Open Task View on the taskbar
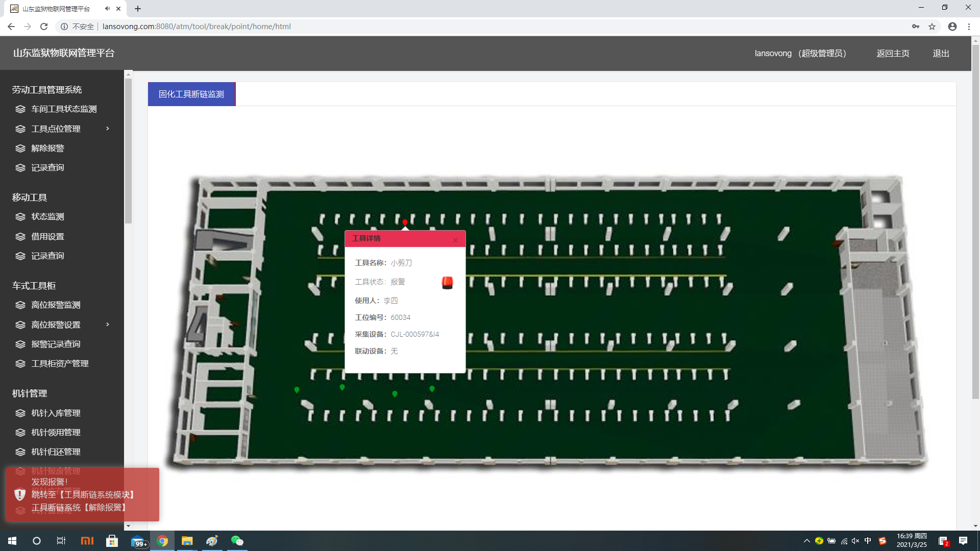 click(x=61, y=541)
